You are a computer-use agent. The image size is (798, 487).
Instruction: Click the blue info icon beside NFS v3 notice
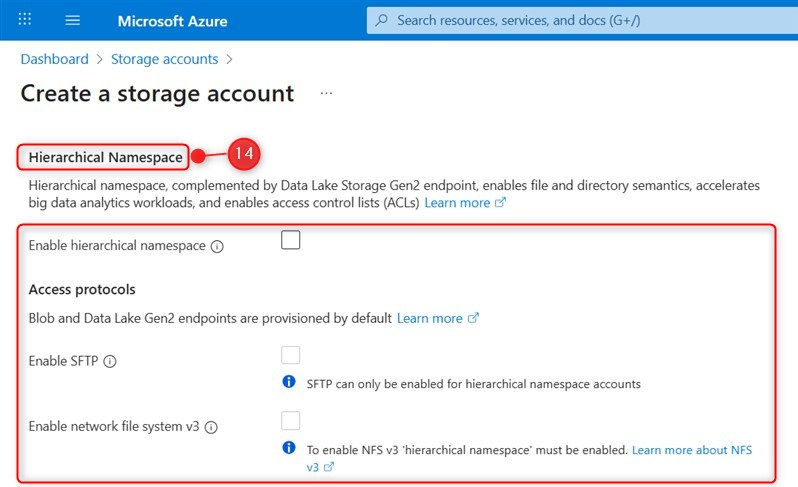(289, 448)
